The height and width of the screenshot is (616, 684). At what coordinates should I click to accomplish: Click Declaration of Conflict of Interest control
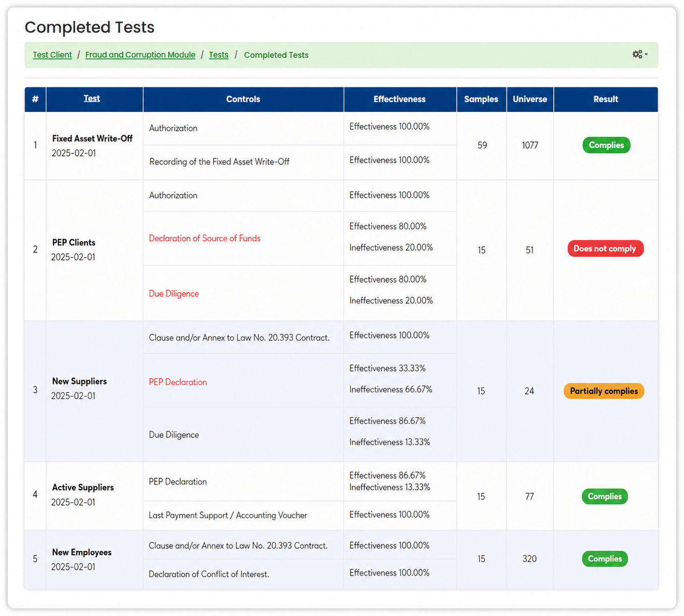coord(209,574)
